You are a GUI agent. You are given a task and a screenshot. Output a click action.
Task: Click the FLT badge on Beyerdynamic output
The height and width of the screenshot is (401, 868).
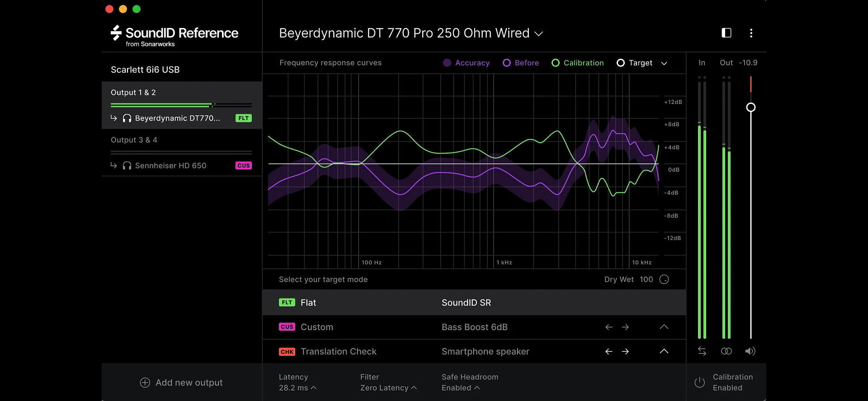click(x=244, y=118)
